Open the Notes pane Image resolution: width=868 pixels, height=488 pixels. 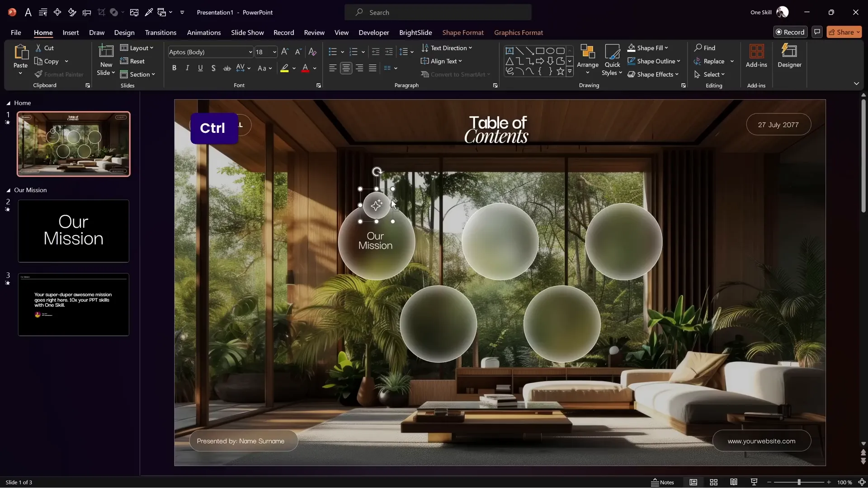point(662,482)
